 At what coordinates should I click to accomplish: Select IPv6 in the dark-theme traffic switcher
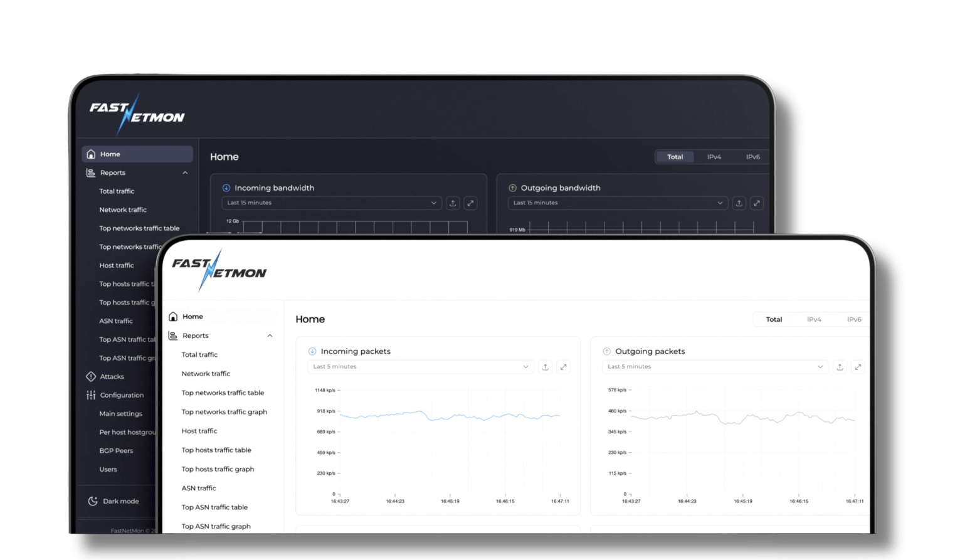tap(752, 157)
